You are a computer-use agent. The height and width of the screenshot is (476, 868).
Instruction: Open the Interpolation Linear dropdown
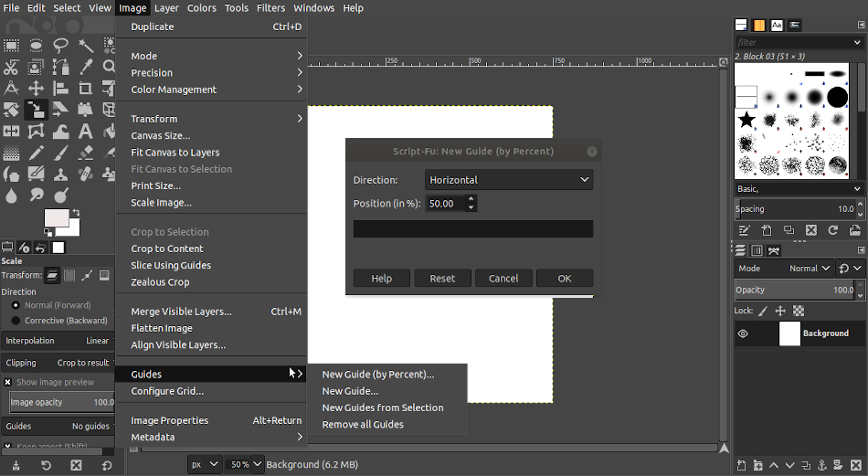[58, 341]
